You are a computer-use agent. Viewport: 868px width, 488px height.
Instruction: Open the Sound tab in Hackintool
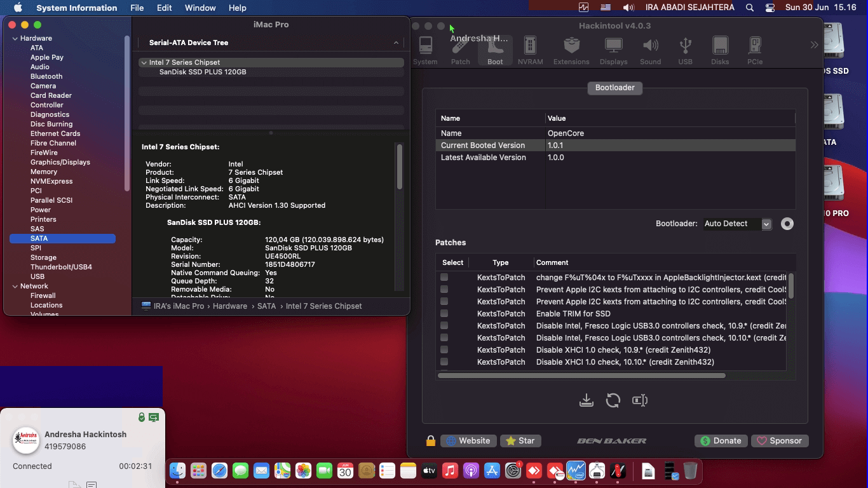coord(650,51)
